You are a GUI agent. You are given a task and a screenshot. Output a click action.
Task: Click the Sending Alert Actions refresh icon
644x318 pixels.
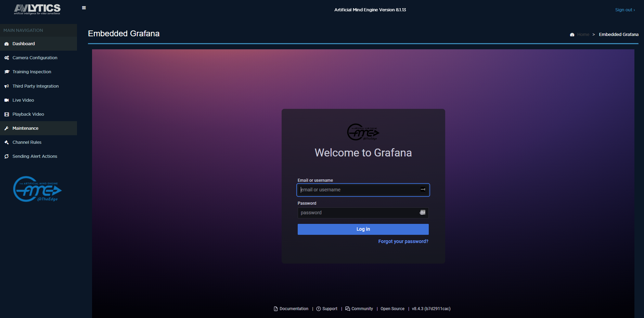[7, 156]
